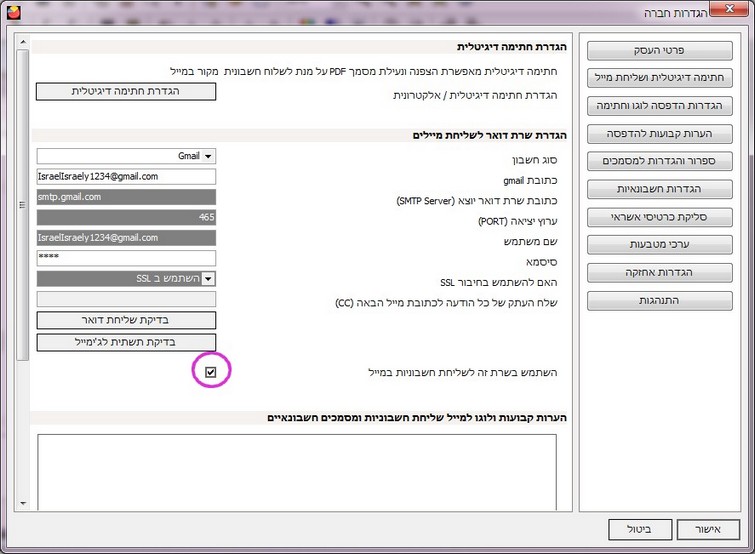Click the סיסמא label
The image size is (755, 554).
pos(542,262)
